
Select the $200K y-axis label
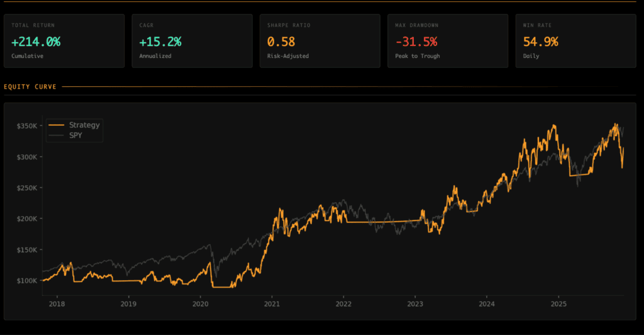(x=28, y=219)
